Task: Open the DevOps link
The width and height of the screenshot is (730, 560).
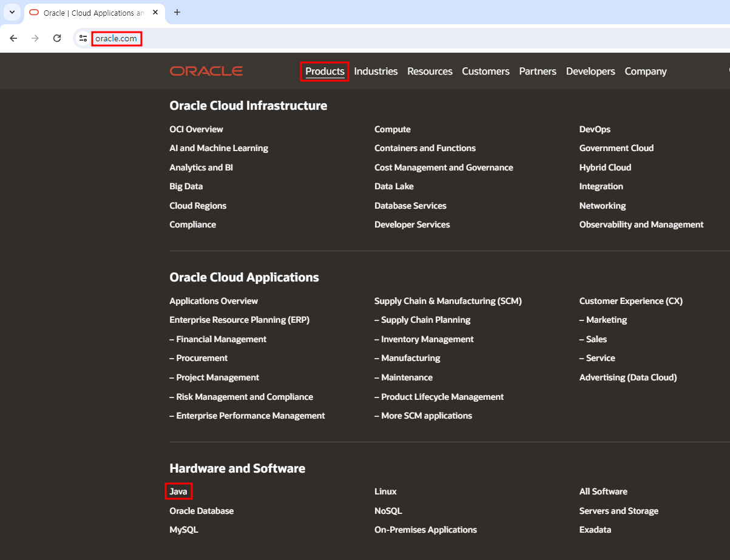Action: 595,129
